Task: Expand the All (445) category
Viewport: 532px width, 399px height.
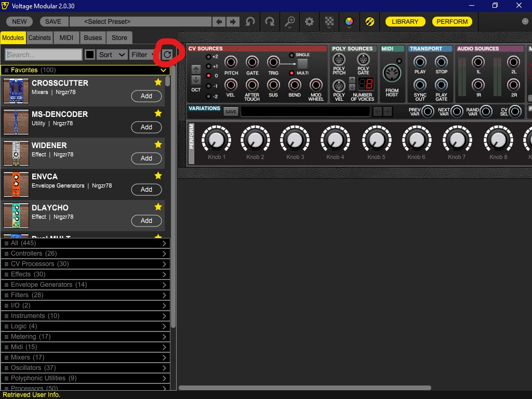Action: (86, 243)
